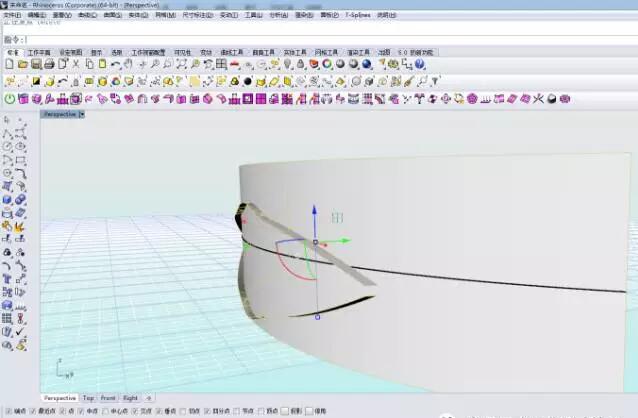638x418 pixels.
Task: Open the 实体(O) Solid menu
Action: [138, 15]
